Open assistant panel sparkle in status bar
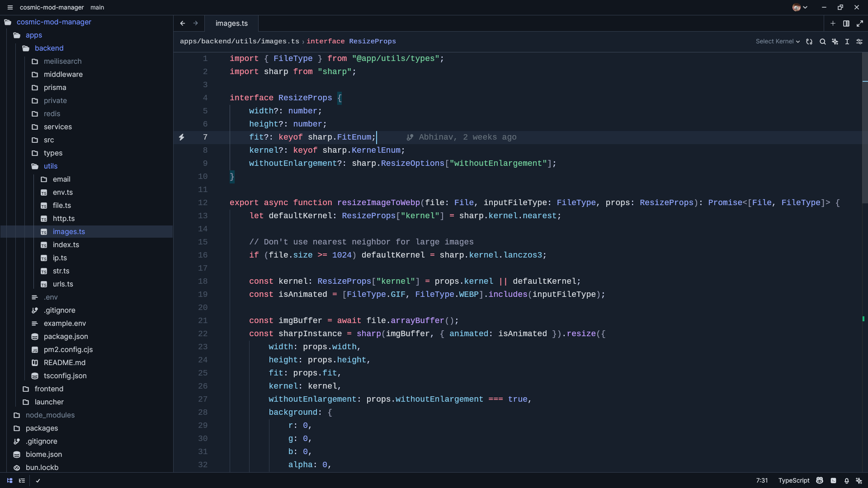Viewport: 868px width, 488px height. tap(859, 480)
